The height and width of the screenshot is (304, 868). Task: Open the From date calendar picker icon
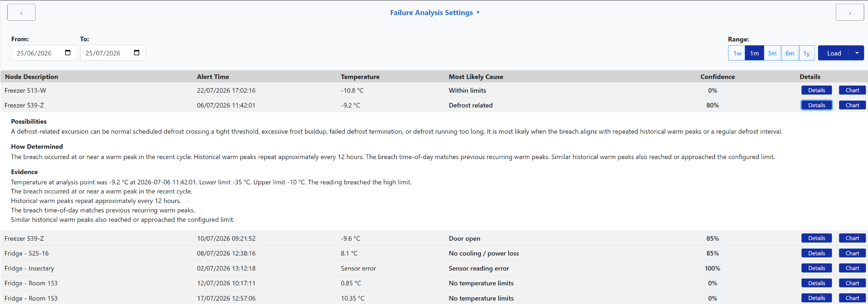pos(68,53)
